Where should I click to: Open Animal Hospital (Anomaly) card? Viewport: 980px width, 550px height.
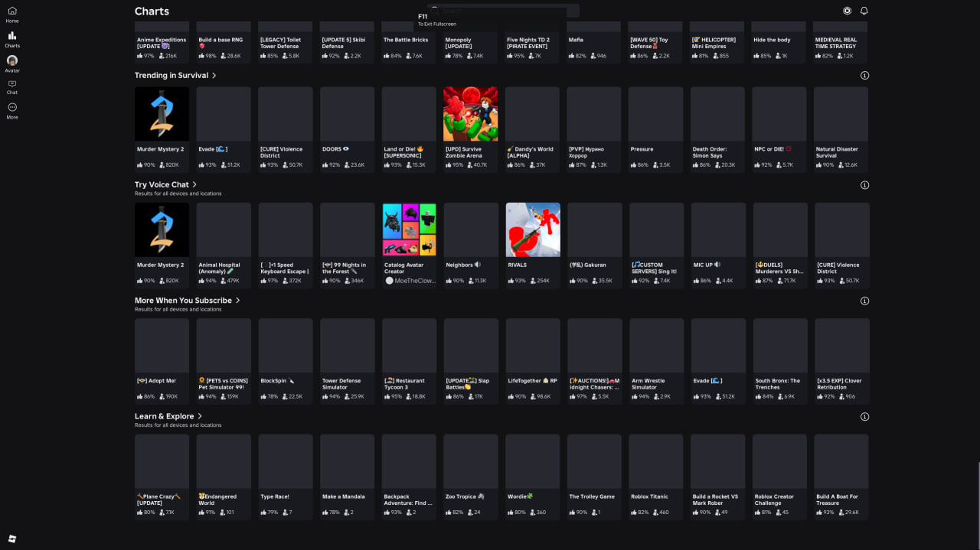[x=224, y=246]
